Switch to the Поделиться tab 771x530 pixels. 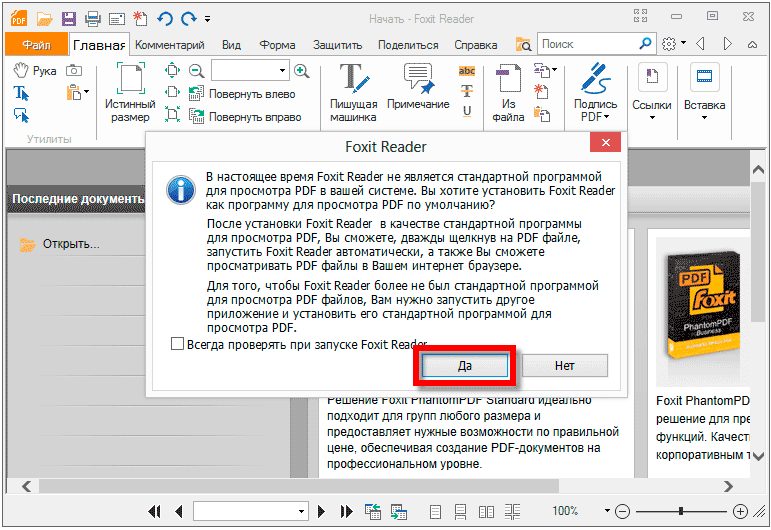(408, 45)
